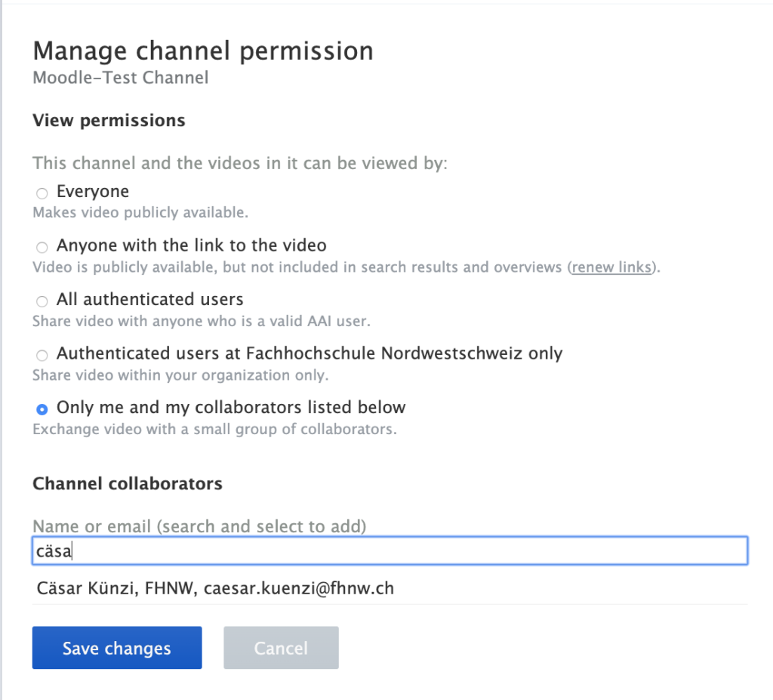Click 'Makes video publicly available' description text

click(140, 213)
